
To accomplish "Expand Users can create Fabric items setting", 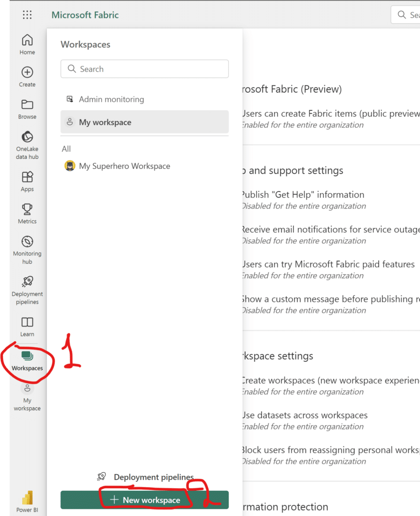I will pyautogui.click(x=330, y=114).
